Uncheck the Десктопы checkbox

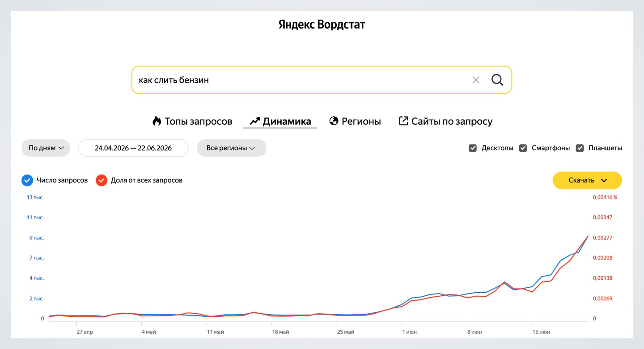pyautogui.click(x=473, y=148)
